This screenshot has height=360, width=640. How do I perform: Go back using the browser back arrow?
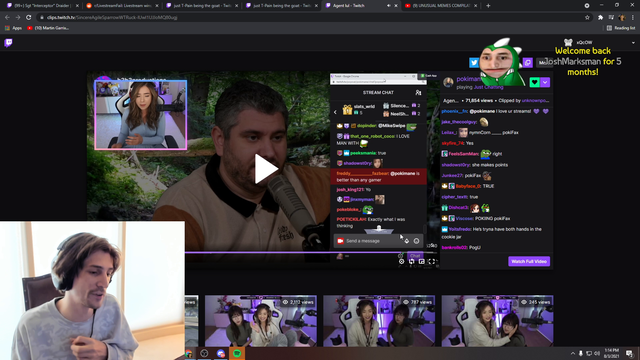(7, 18)
